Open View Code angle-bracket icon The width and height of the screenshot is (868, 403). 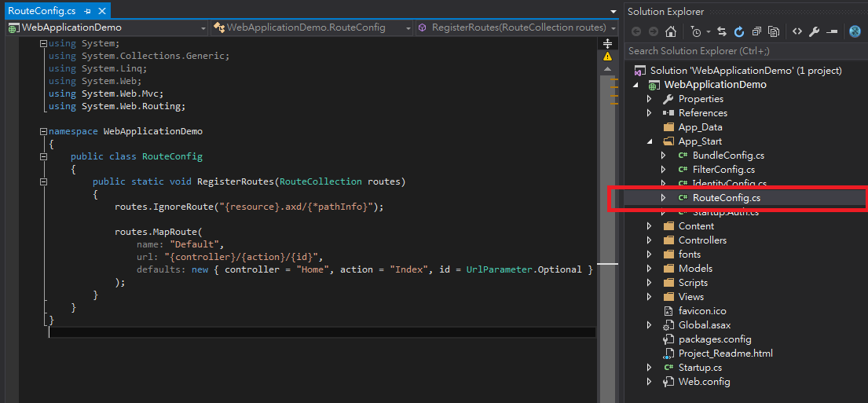797,31
